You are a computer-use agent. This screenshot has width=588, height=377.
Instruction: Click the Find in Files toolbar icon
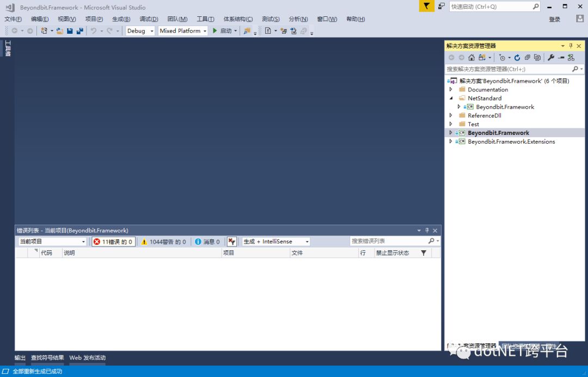[x=247, y=30]
